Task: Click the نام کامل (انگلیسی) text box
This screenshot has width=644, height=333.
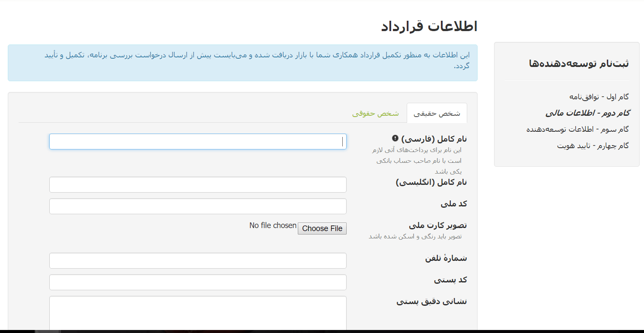Action: click(198, 185)
